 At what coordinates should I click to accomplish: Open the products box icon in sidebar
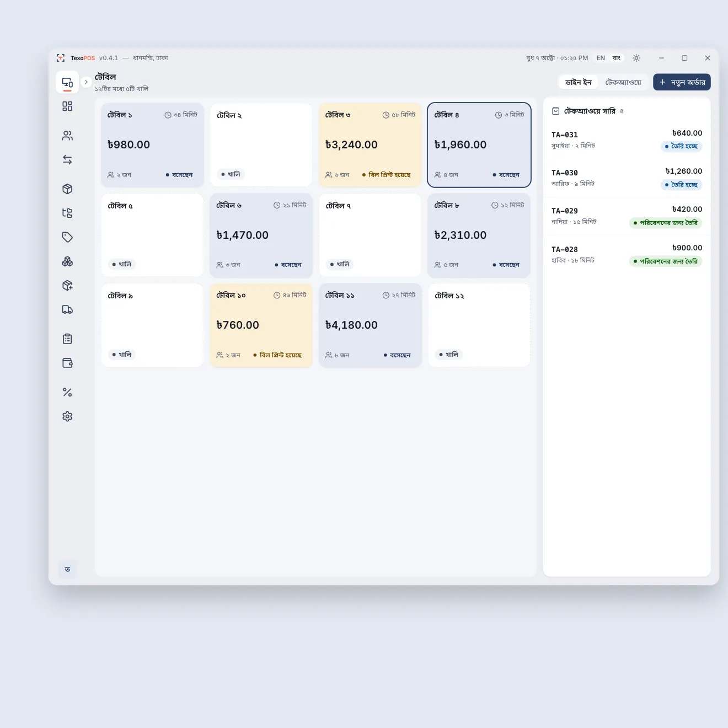pyautogui.click(x=67, y=189)
